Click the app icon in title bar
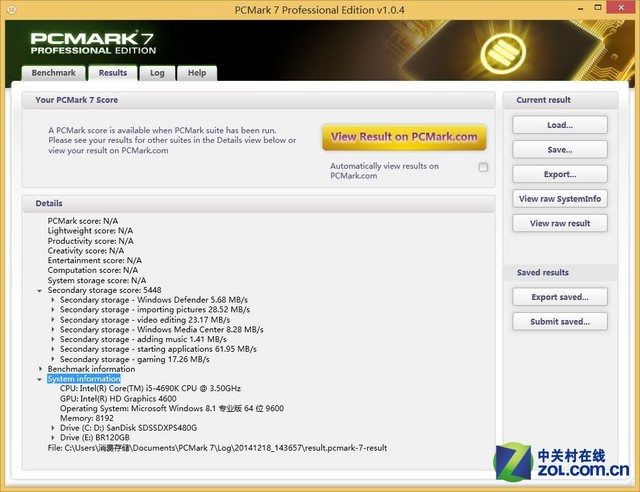Viewport: 640px width, 492px height. pyautogui.click(x=12, y=10)
